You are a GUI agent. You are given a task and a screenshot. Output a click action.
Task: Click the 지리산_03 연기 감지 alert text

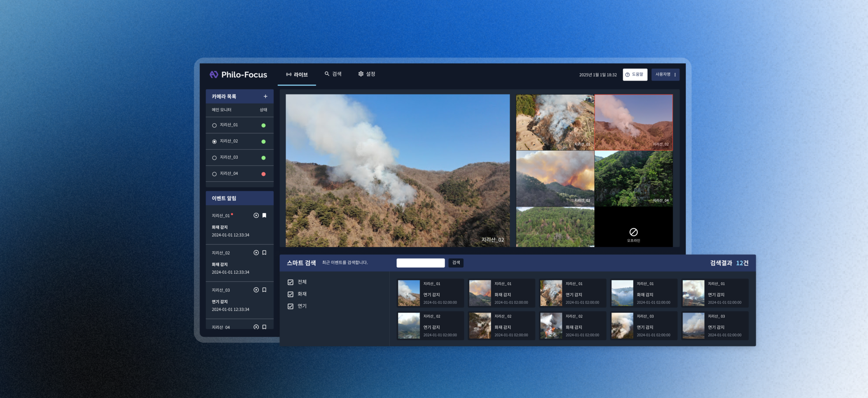(220, 302)
